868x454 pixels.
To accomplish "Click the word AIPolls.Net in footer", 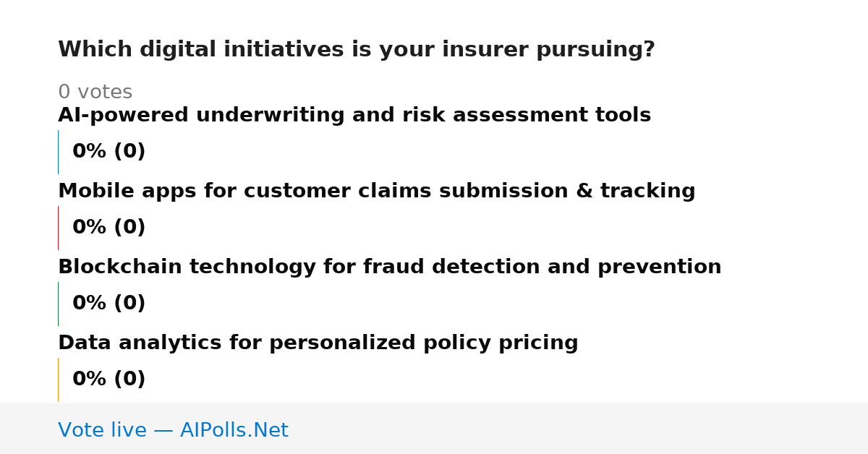I will (234, 430).
